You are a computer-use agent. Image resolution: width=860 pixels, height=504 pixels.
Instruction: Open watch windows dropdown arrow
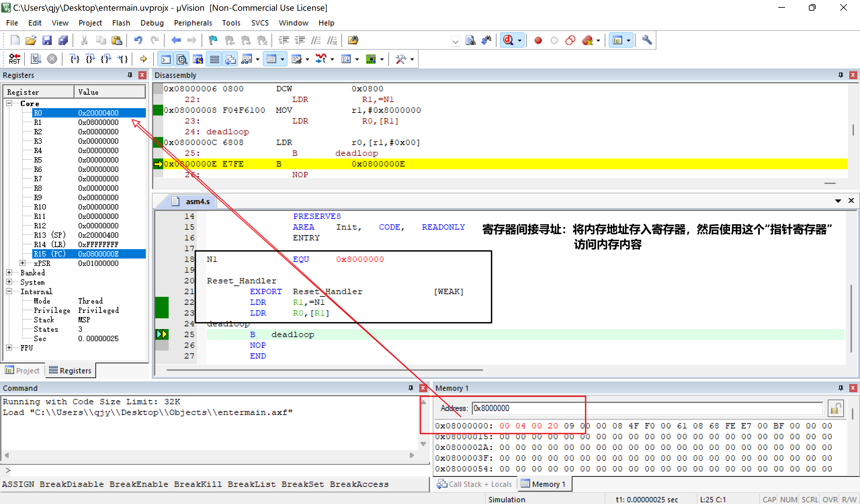pyautogui.click(x=258, y=59)
